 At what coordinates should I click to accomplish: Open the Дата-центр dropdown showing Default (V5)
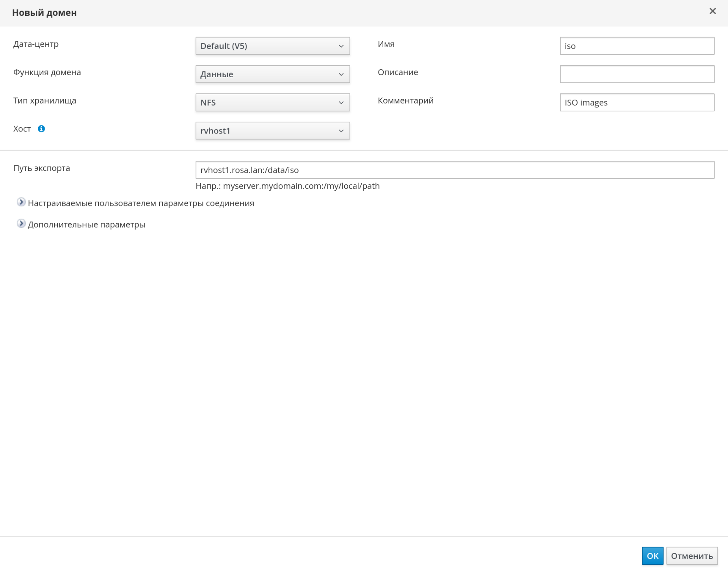[272, 46]
